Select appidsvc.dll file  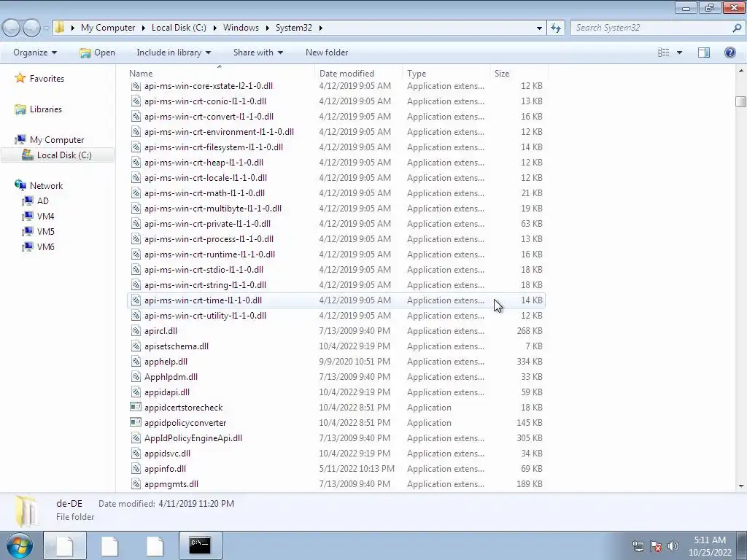pos(336,454)
